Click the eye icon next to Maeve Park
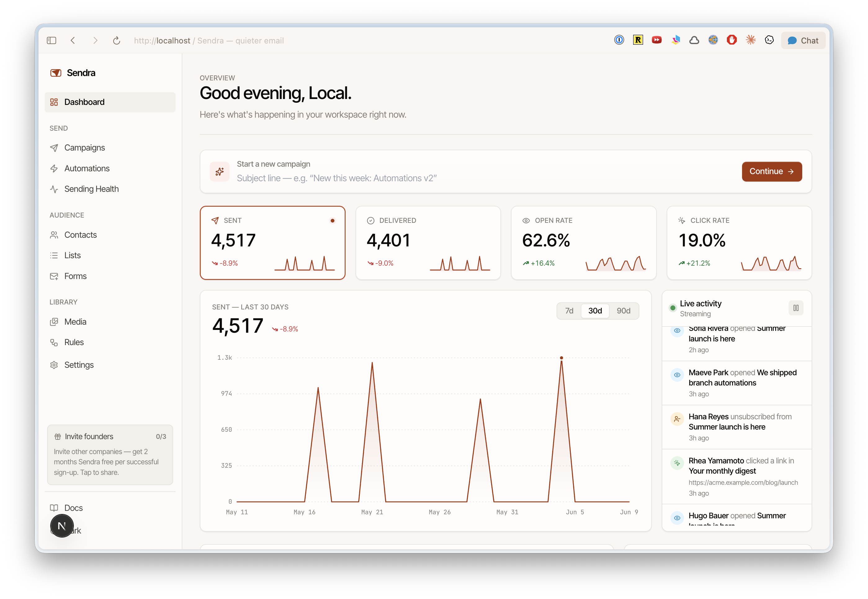Viewport: 868px width, 599px height. pyautogui.click(x=677, y=375)
